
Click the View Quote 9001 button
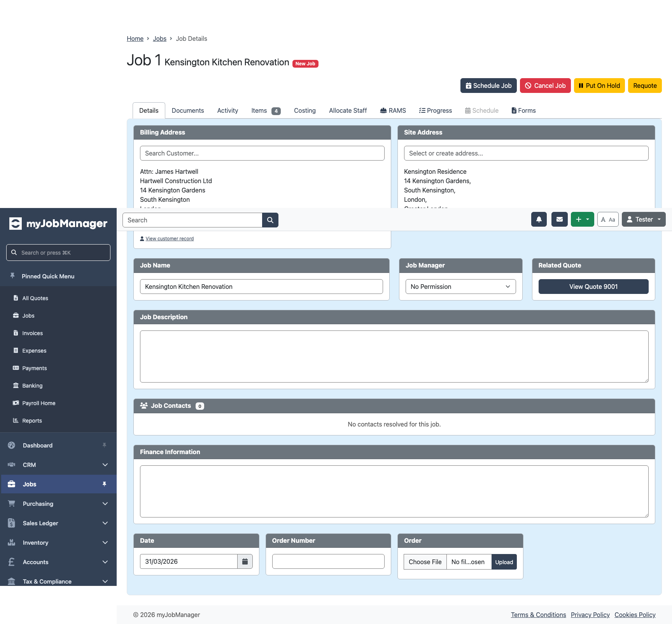pyautogui.click(x=593, y=287)
